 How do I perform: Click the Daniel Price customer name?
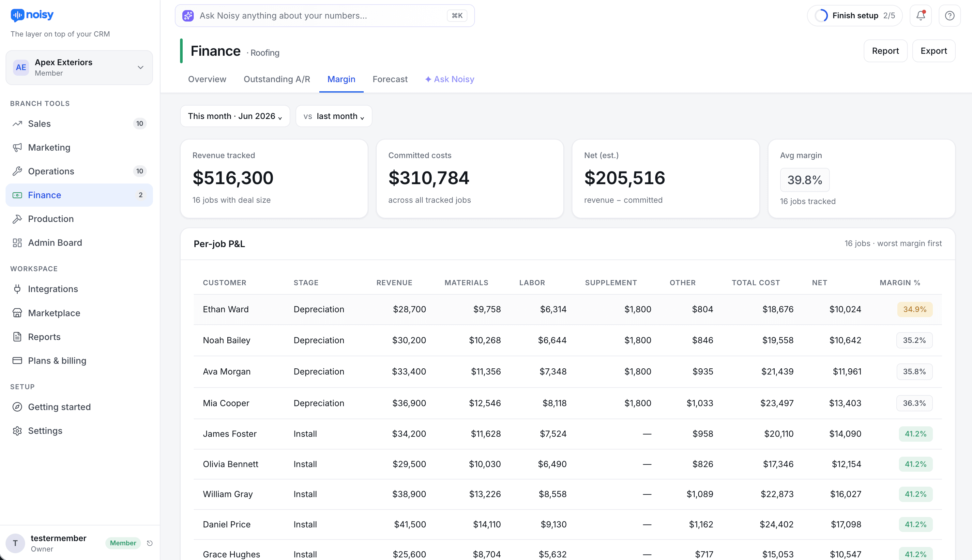tap(227, 524)
